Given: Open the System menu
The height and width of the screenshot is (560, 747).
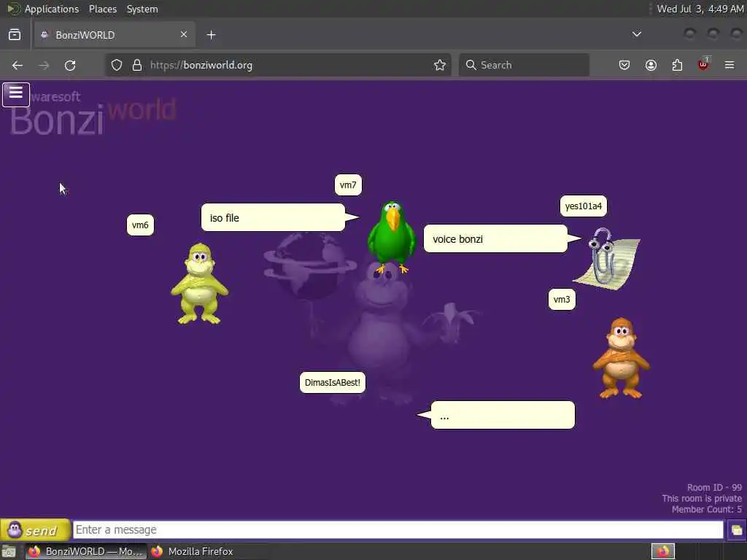Looking at the screenshot, I should coord(142,9).
